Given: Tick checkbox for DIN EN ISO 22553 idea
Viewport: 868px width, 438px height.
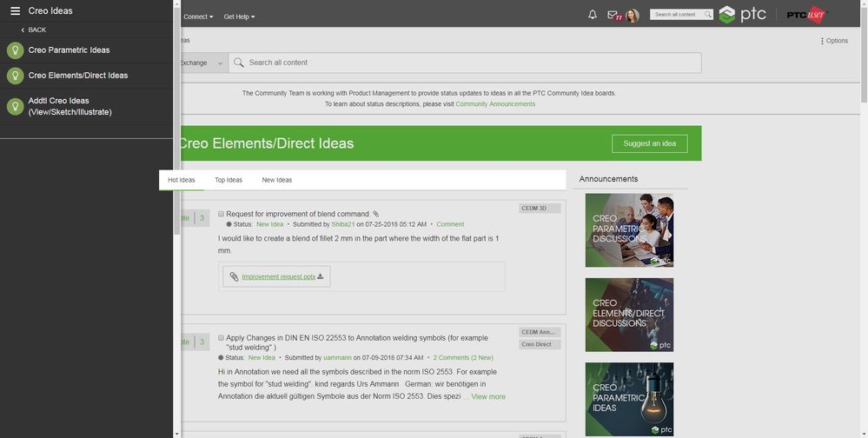Looking at the screenshot, I should point(221,338).
